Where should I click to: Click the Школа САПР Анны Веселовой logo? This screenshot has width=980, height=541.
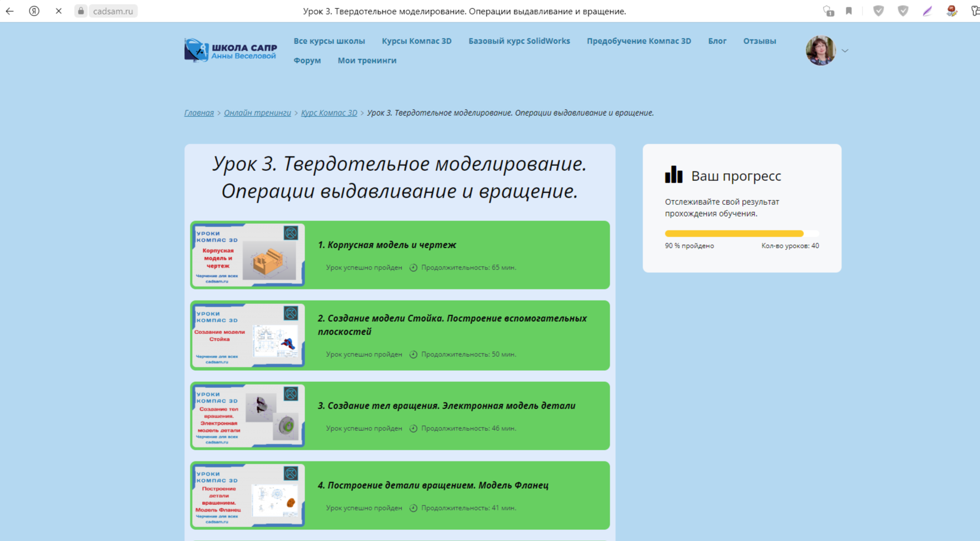coord(231,50)
